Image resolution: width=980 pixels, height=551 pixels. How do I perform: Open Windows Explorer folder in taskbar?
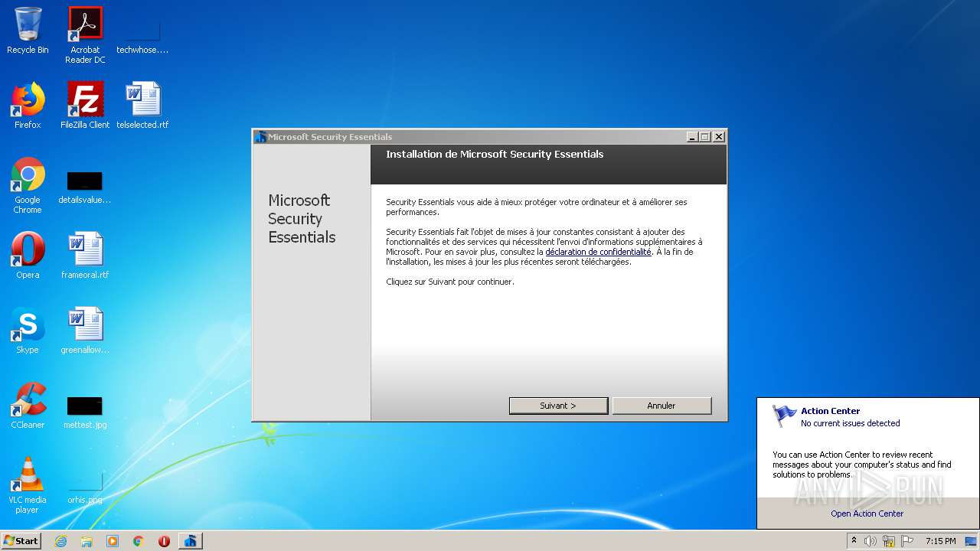click(87, 541)
